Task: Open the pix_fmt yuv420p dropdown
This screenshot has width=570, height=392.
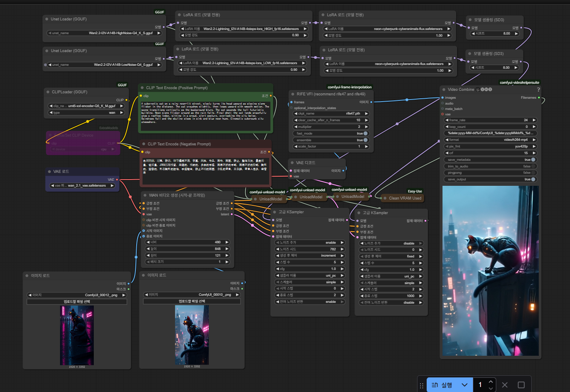Action: (x=490, y=146)
